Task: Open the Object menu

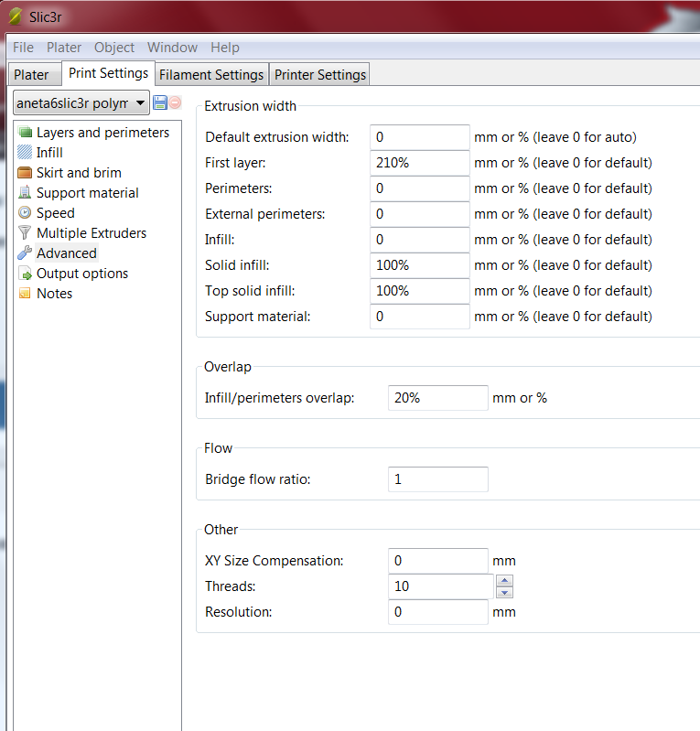Action: pyautogui.click(x=114, y=48)
